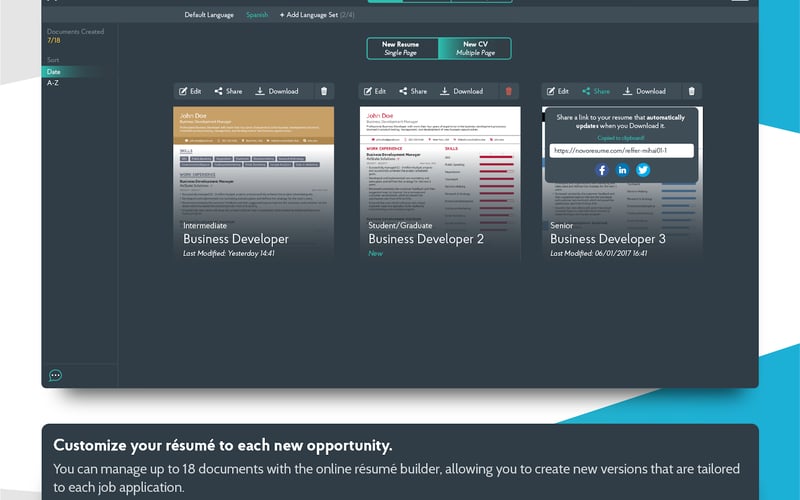Edit the Business Developer 3 resume
The width and height of the screenshot is (800, 500).
(558, 91)
